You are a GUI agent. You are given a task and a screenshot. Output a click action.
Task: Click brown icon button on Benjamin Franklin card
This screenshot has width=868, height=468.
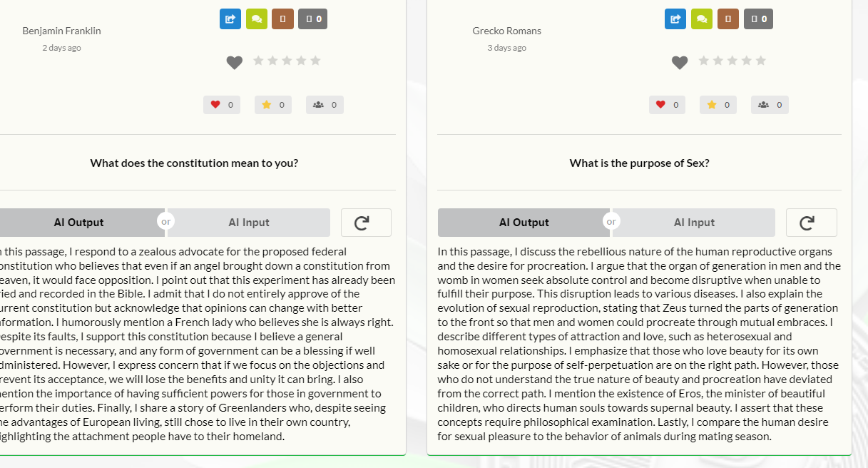[x=282, y=19]
